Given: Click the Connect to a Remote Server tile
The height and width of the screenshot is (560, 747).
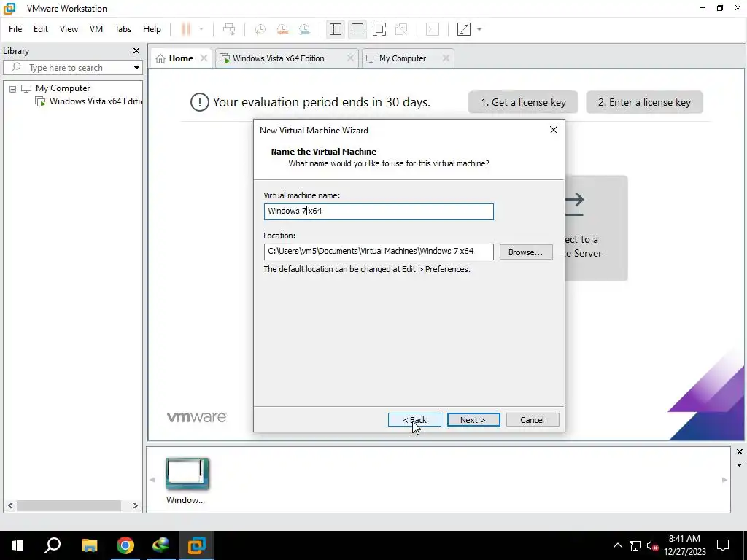Looking at the screenshot, I should pyautogui.click(x=596, y=228).
